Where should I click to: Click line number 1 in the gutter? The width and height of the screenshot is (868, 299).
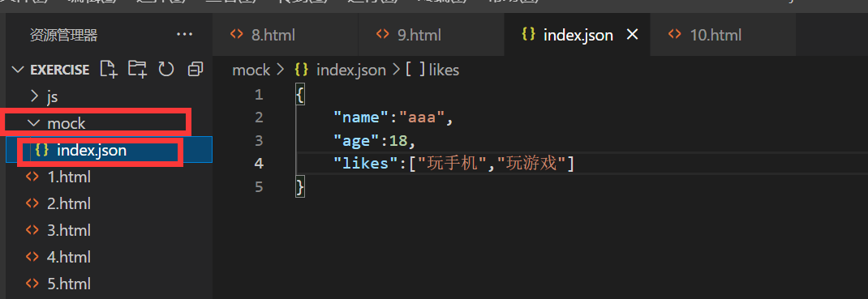[x=259, y=95]
